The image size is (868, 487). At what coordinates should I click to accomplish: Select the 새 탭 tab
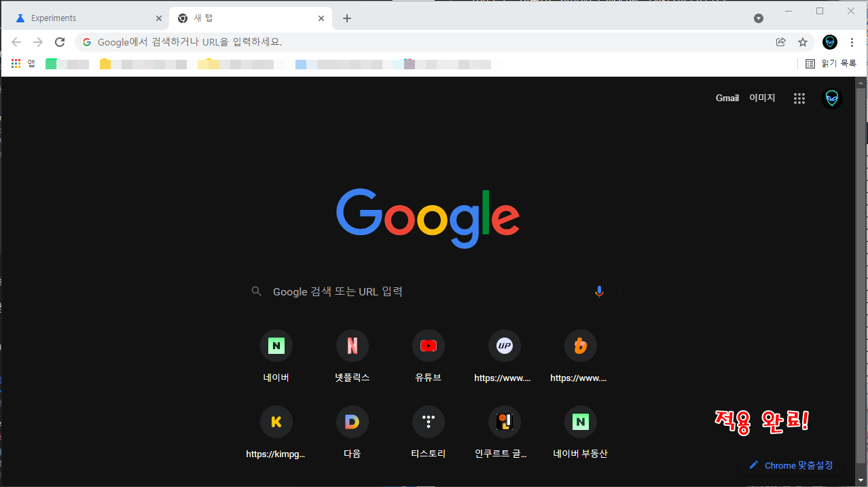(x=251, y=18)
